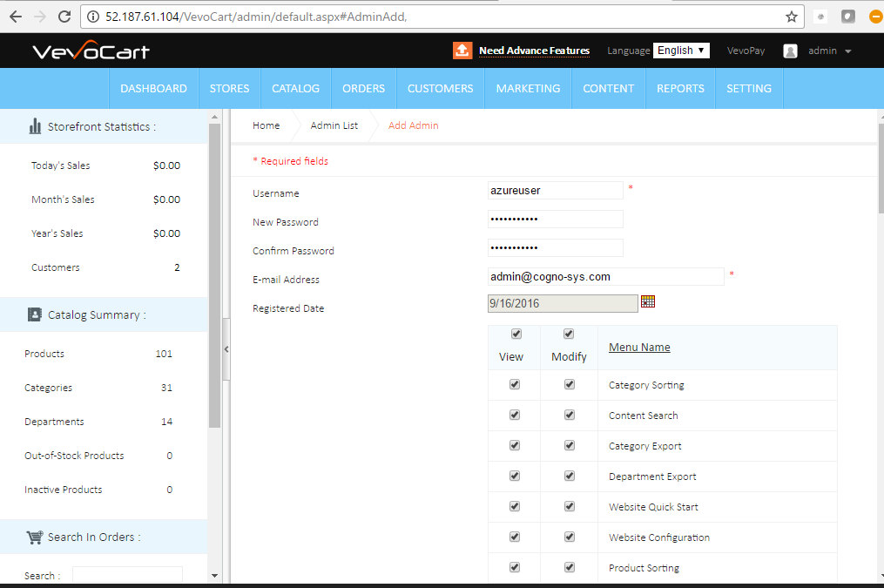Open the MARKETING menu
This screenshot has width=884, height=588.
(528, 88)
